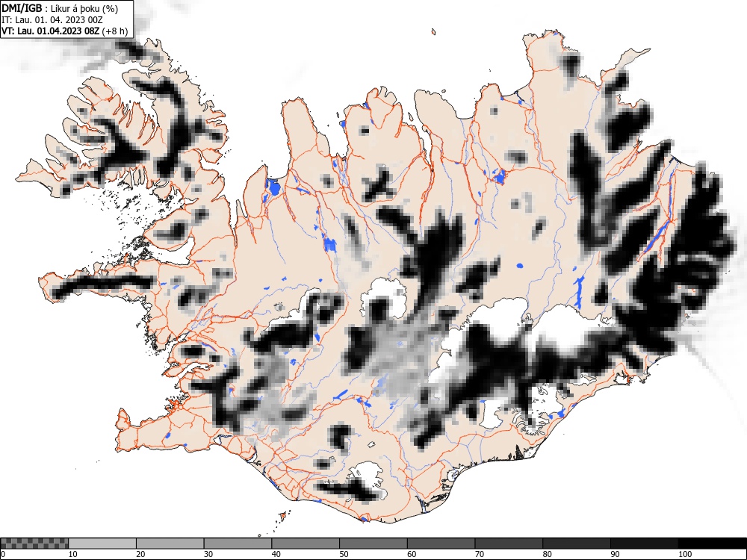Screen dimensions: 747x560
Task: Click the 20-30 gray legend swatch
Action: click(170, 544)
